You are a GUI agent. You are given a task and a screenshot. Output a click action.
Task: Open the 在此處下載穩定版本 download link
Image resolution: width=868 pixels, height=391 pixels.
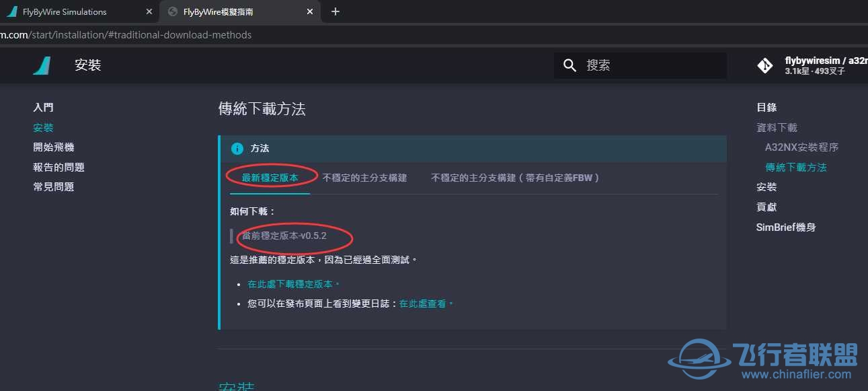tap(290, 283)
